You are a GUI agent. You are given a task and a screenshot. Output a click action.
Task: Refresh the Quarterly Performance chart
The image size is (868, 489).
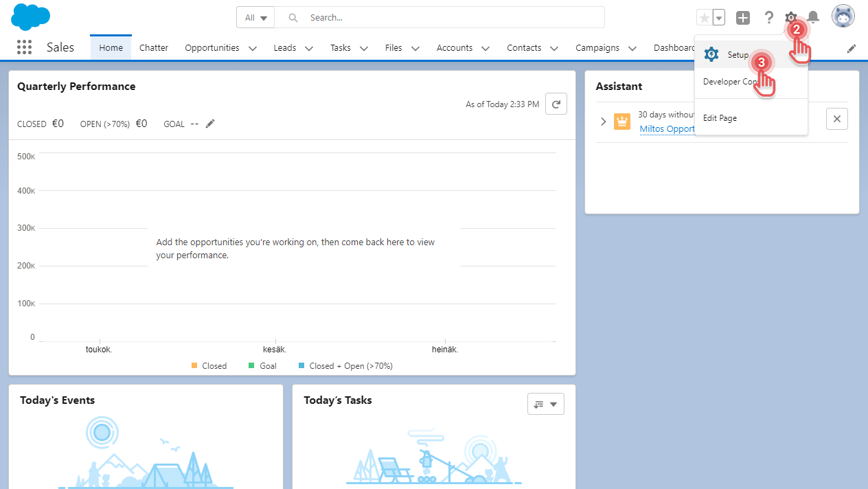coord(556,103)
